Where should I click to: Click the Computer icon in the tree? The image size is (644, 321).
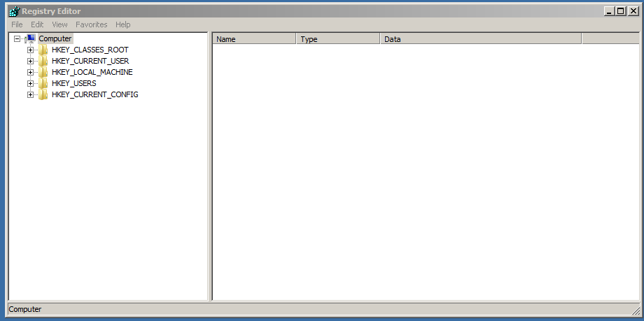pyautogui.click(x=31, y=38)
